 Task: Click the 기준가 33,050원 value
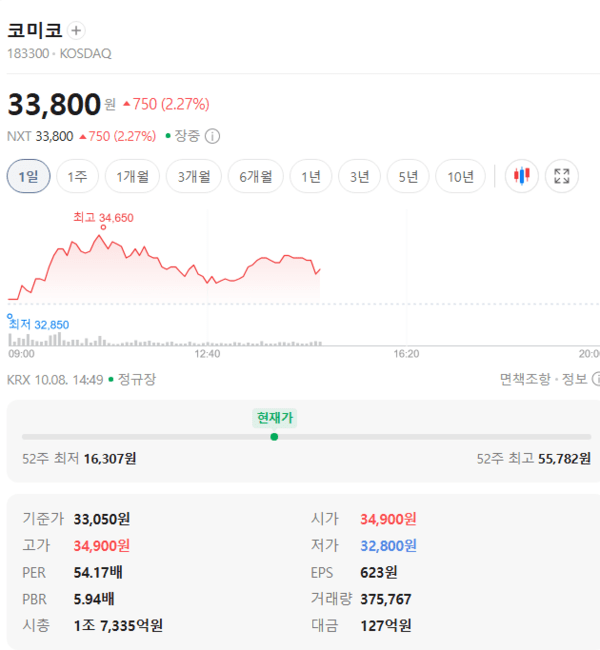click(102, 519)
